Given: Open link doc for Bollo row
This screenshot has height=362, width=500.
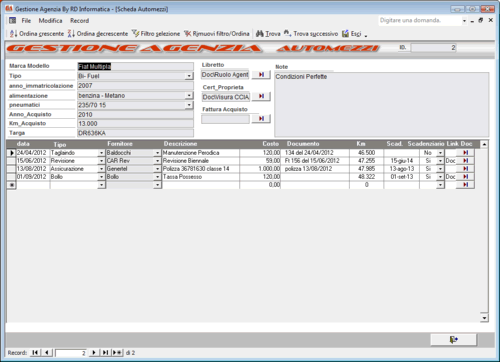Looking at the screenshot, I should 465,177.
